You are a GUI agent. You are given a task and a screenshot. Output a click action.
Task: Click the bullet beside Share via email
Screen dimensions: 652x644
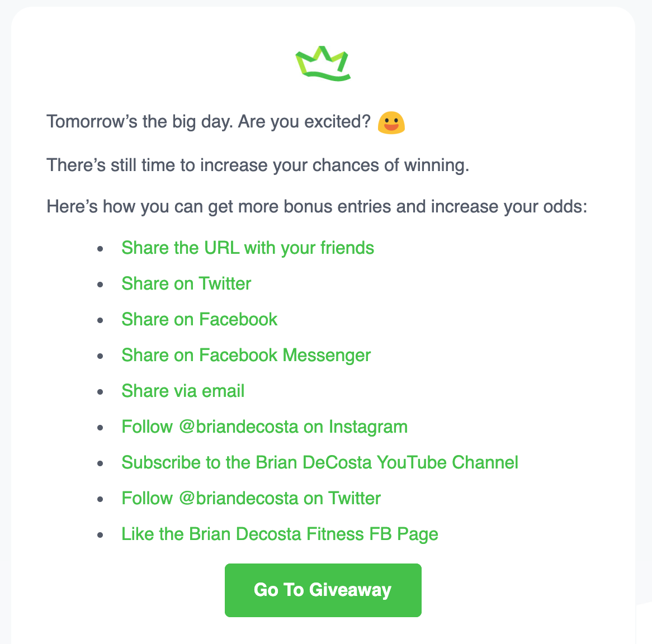[x=100, y=392]
